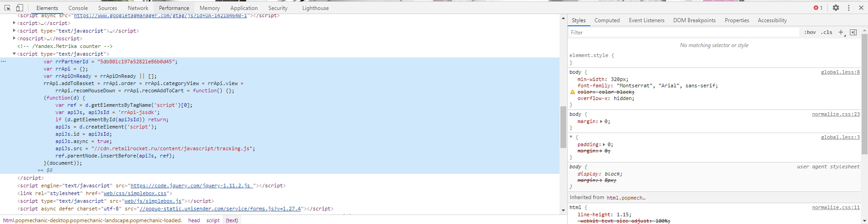Open the global.less:8 source link
This screenshot has width=868, height=224.
pos(840,72)
